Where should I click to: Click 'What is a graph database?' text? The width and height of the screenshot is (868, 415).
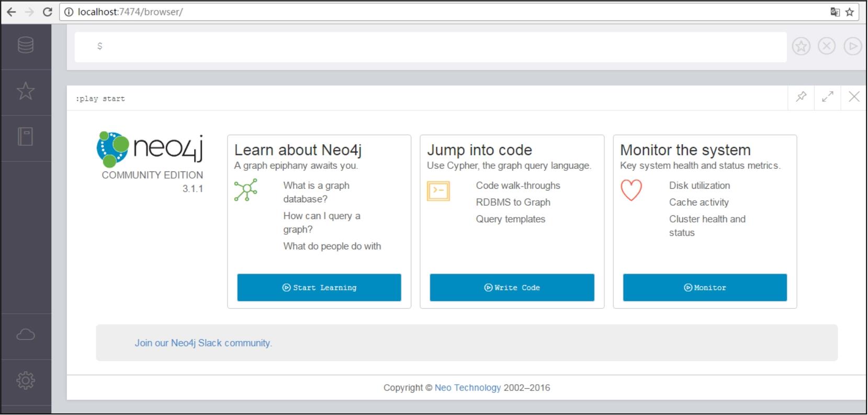(317, 192)
